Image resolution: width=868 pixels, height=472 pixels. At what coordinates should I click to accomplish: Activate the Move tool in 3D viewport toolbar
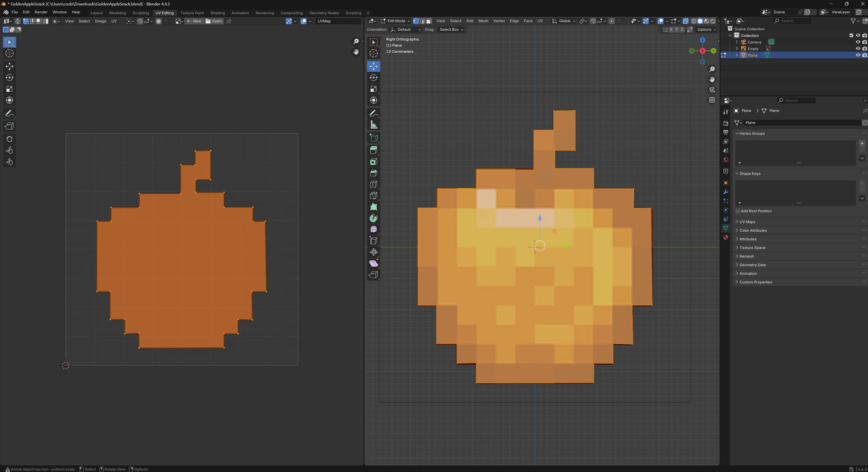coord(373,66)
